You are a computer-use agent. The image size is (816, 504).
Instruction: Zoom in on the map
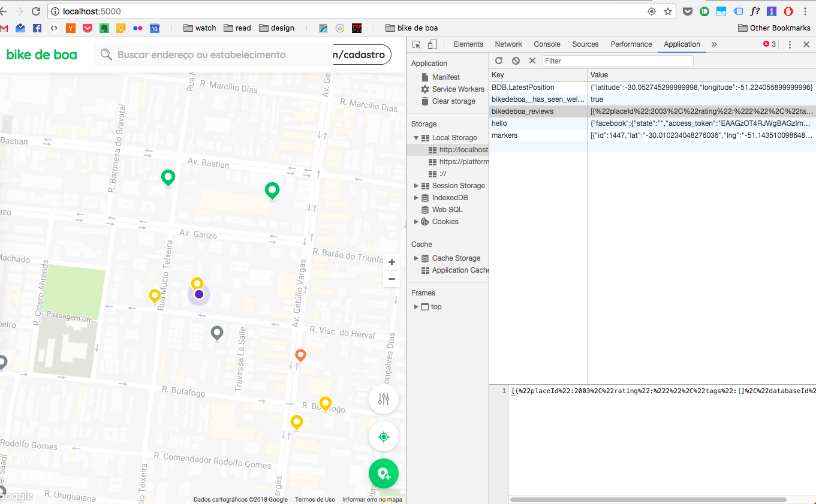pos(392,262)
